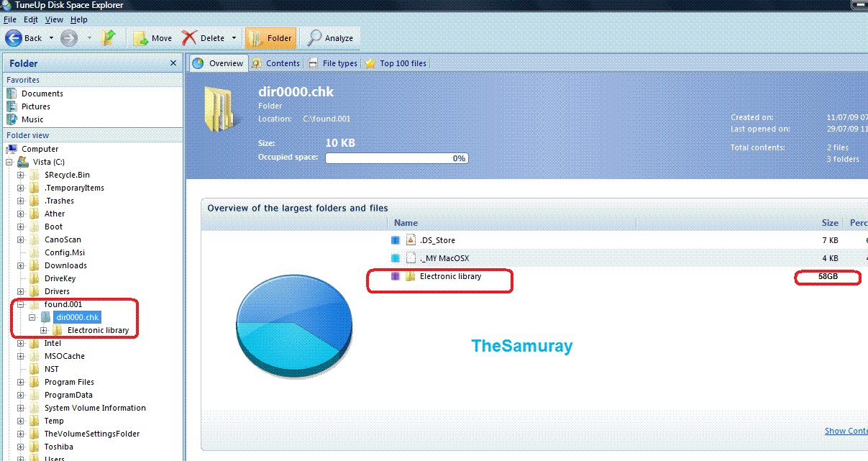Image resolution: width=868 pixels, height=461 pixels.
Task: Click the Move toolbar button
Action: 152,38
